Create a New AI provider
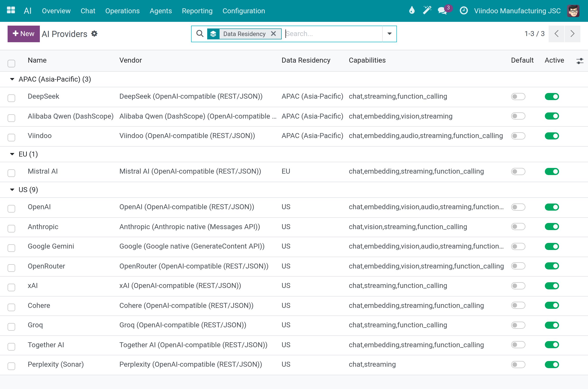Image resolution: width=588 pixels, height=389 pixels. coord(23,34)
